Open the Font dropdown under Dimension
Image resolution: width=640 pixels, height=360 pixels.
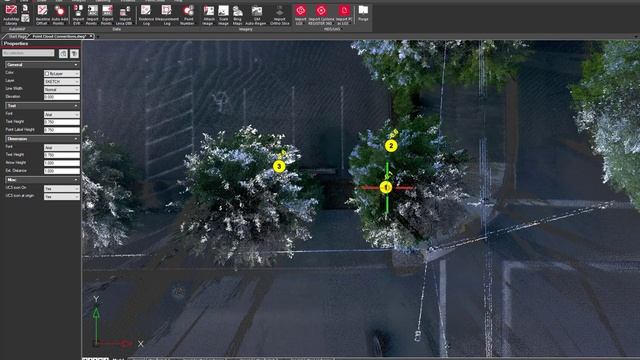click(x=62, y=147)
